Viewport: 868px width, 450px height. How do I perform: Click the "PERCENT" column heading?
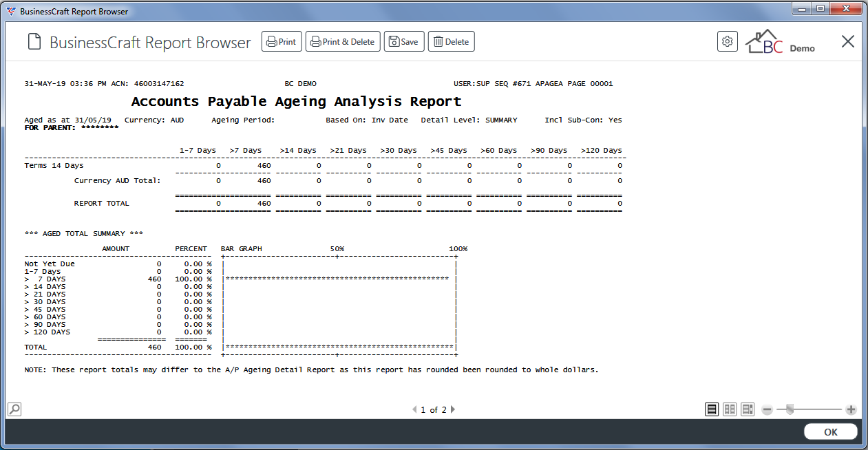pos(191,249)
